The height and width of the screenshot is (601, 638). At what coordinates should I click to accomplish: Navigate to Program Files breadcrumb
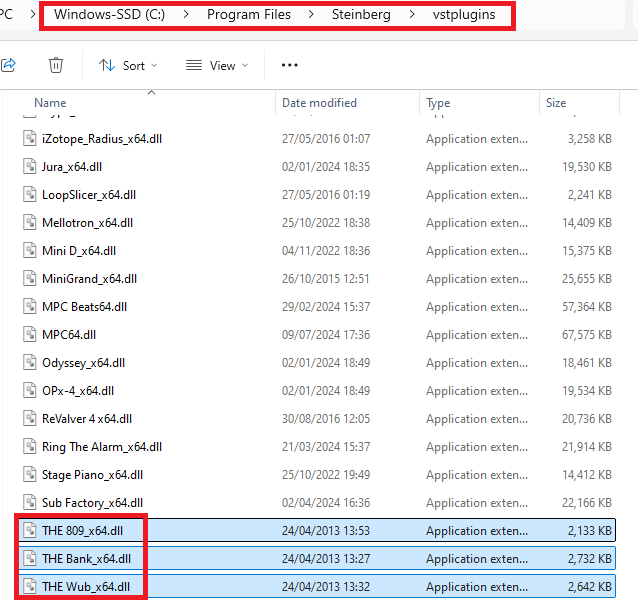pos(249,15)
